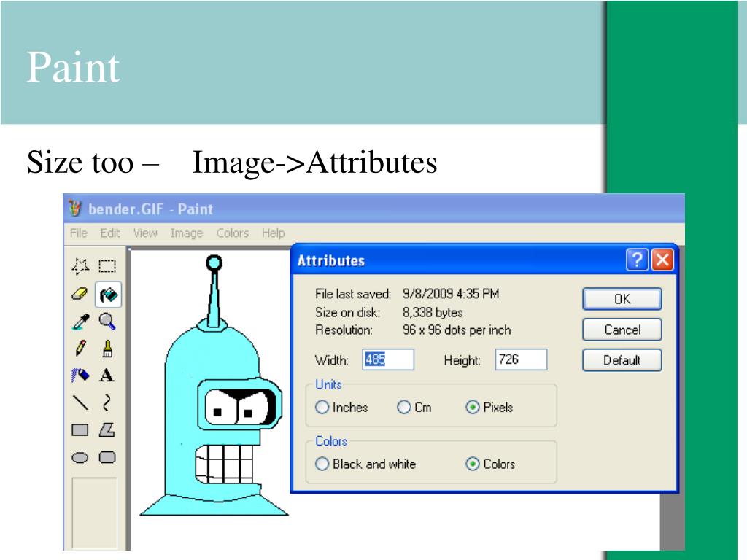Click the Cancel button

click(x=622, y=330)
